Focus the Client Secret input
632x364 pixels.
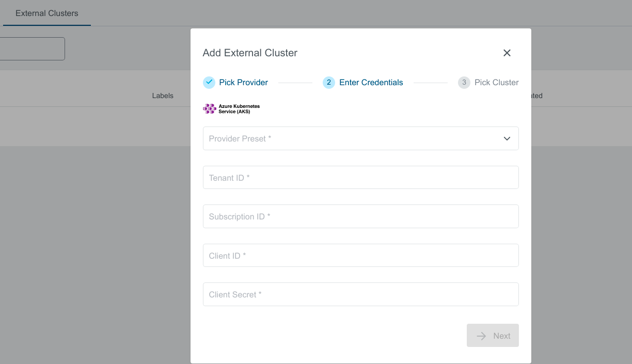(360, 294)
